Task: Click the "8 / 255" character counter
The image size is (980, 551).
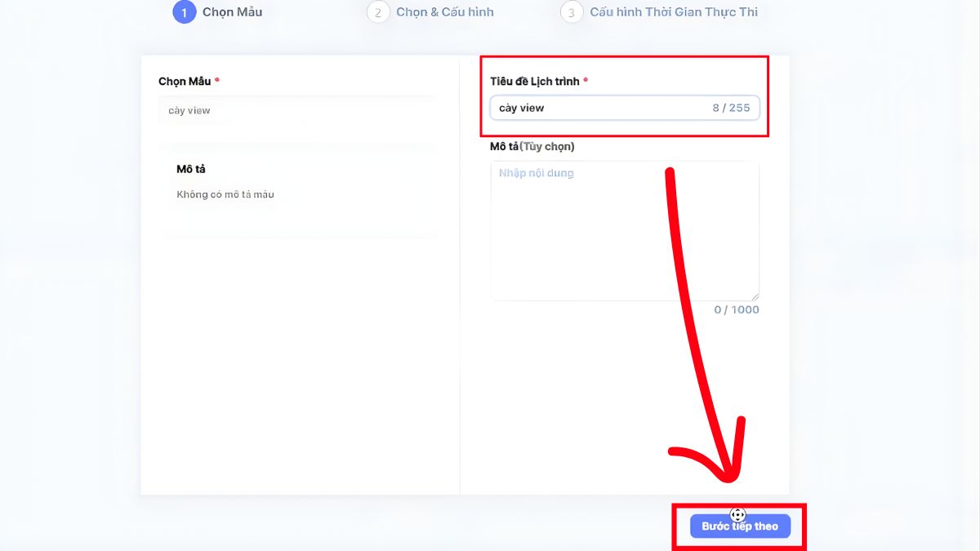Action: 730,108
